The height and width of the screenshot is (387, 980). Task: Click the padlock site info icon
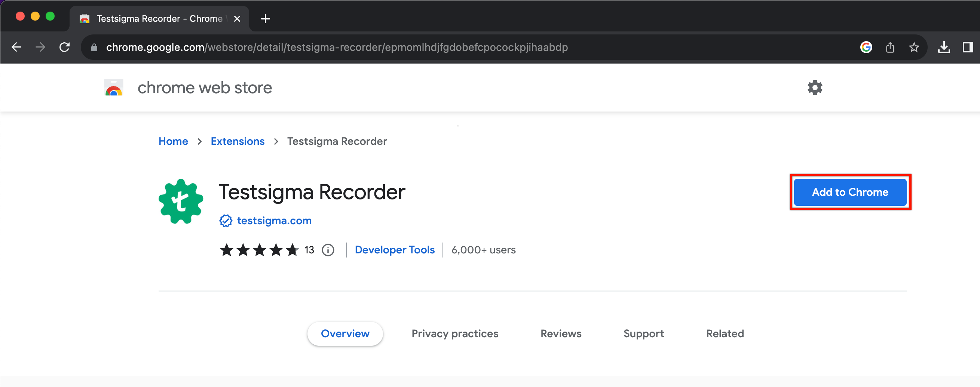point(94,47)
